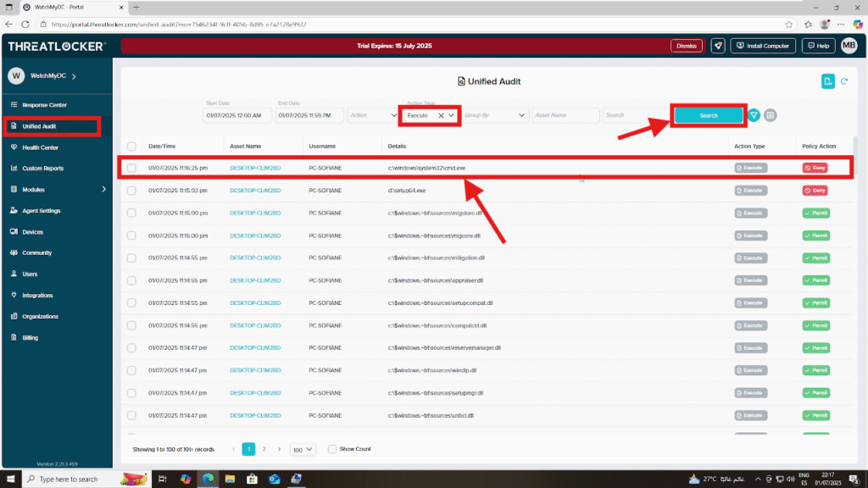Open Task View on the taskbar
This screenshot has height=488, width=868.
[162, 479]
